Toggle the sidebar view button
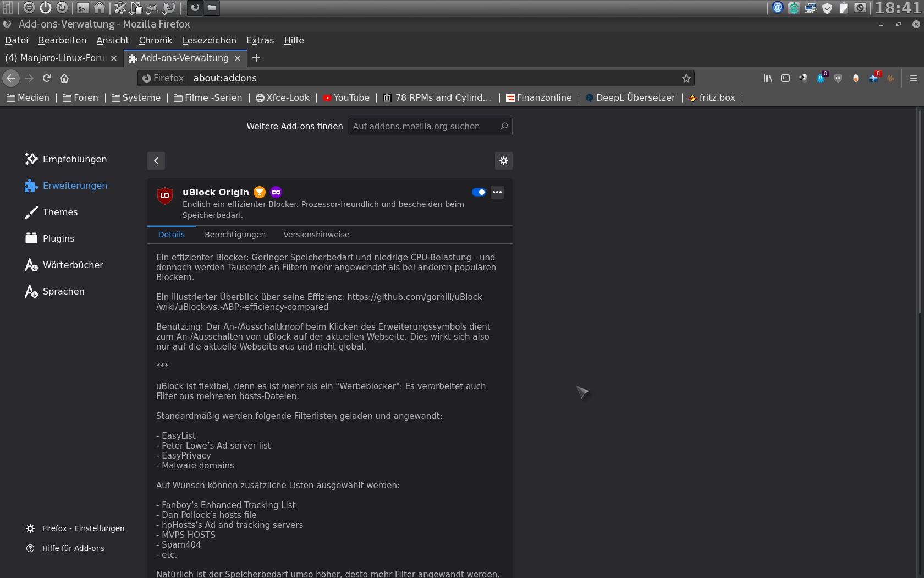The width and height of the screenshot is (924, 578). tap(785, 78)
